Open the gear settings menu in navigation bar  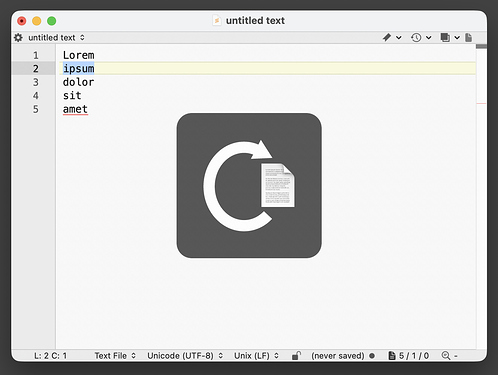[18, 38]
